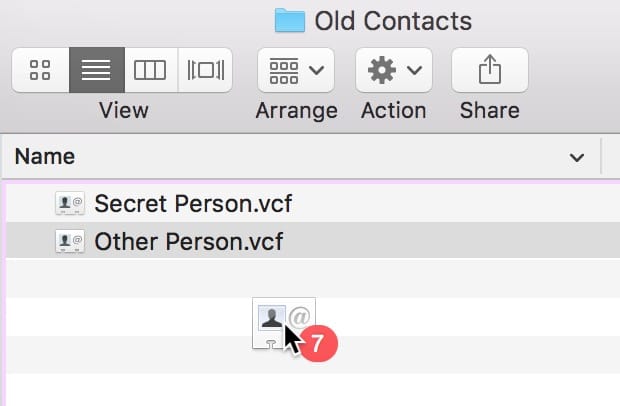Image resolution: width=620 pixels, height=406 pixels.
Task: Click the Arrange label under the toolbar
Action: coord(296,110)
